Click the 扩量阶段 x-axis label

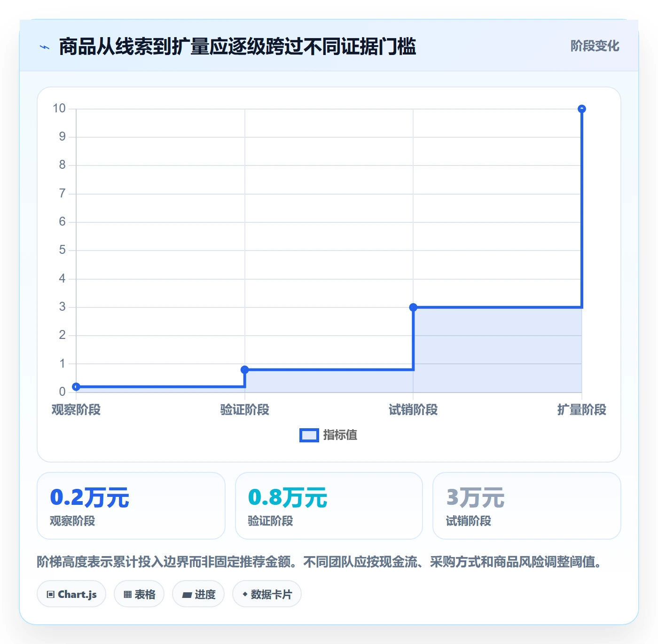[x=582, y=410]
